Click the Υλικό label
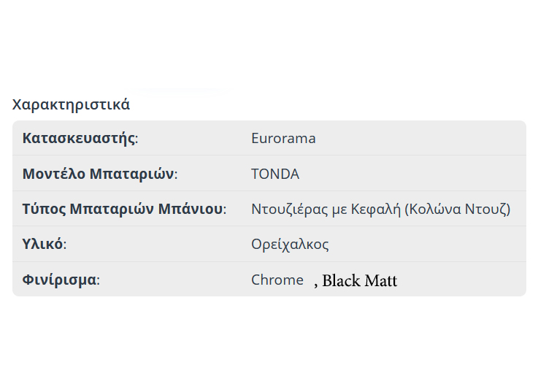Viewport: 538px width, 392px height. tap(42, 245)
